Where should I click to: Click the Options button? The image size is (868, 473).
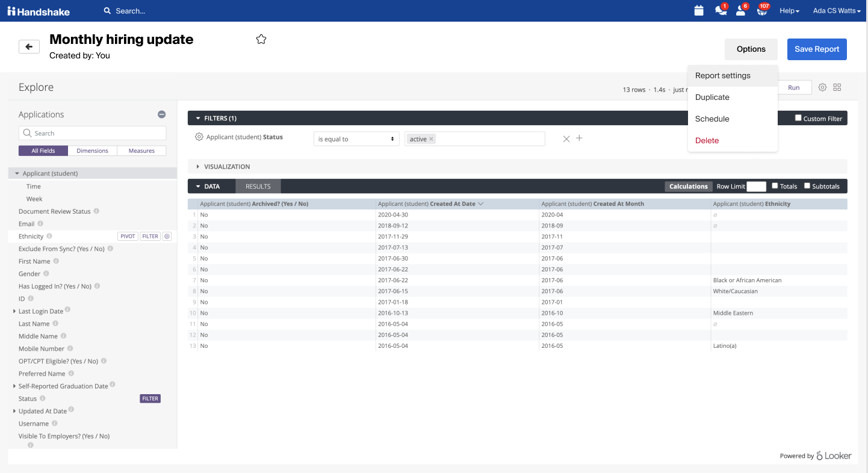(751, 49)
